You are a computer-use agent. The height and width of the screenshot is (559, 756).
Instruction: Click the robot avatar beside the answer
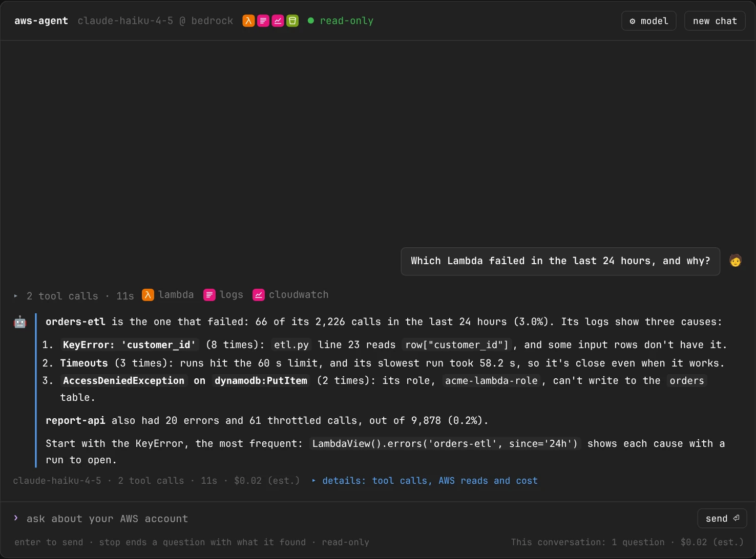(x=20, y=322)
